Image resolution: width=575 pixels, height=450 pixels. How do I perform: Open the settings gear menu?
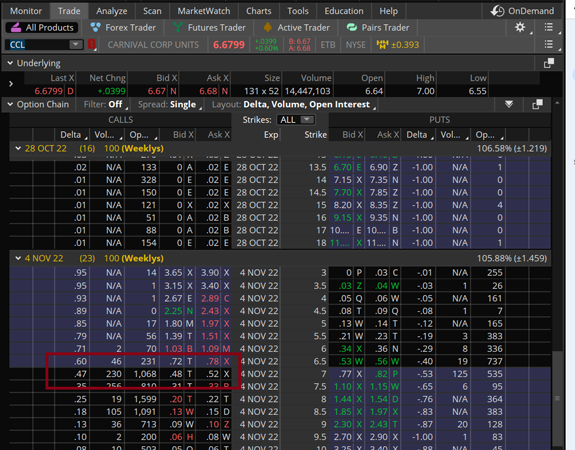[x=520, y=27]
